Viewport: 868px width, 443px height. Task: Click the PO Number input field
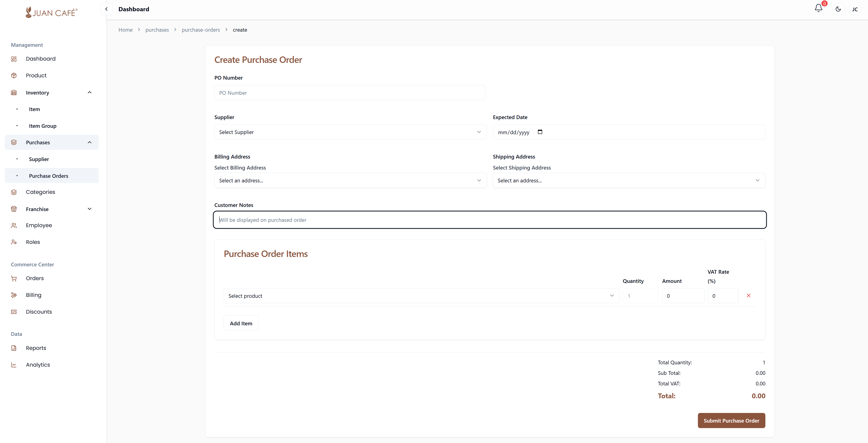click(x=349, y=93)
